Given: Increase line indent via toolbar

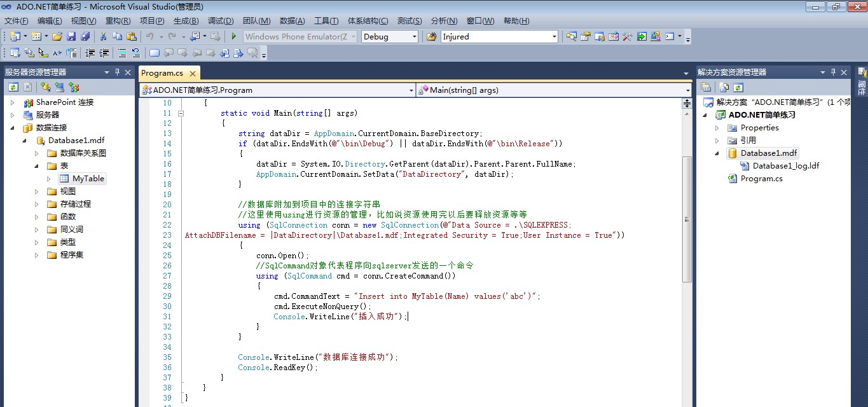Looking at the screenshot, I should (x=104, y=53).
